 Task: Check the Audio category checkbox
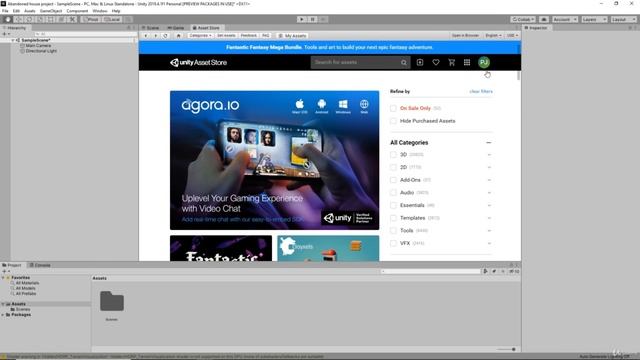pyautogui.click(x=393, y=193)
